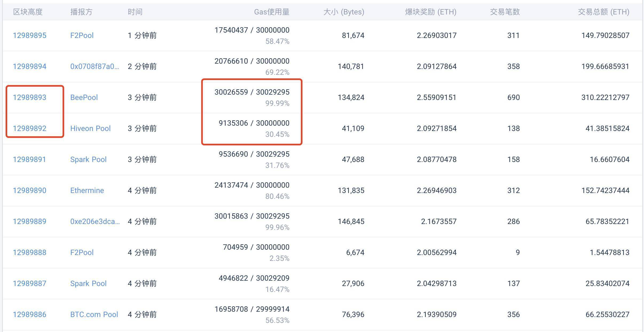
Task: Click the Gas使用量 column header
Action: pos(272,12)
